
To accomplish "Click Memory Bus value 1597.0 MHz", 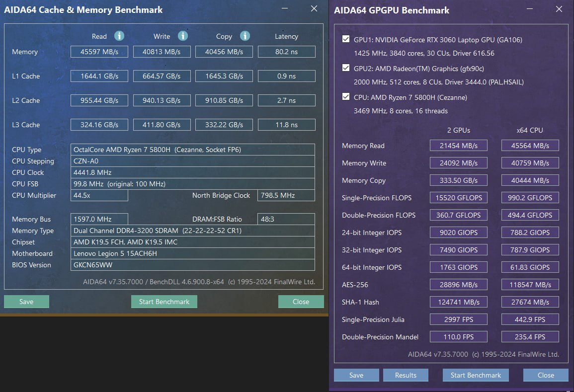I will [x=99, y=219].
